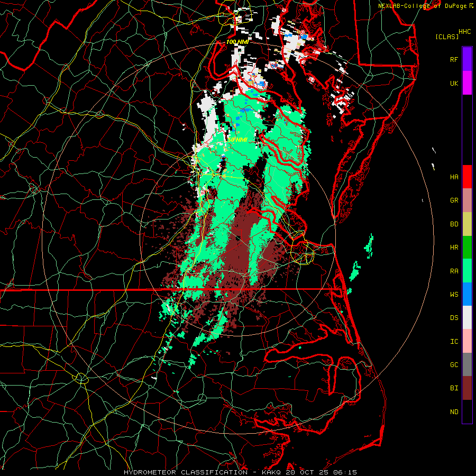
Task: Select the BD yellow legend swatch
Action: (467, 224)
